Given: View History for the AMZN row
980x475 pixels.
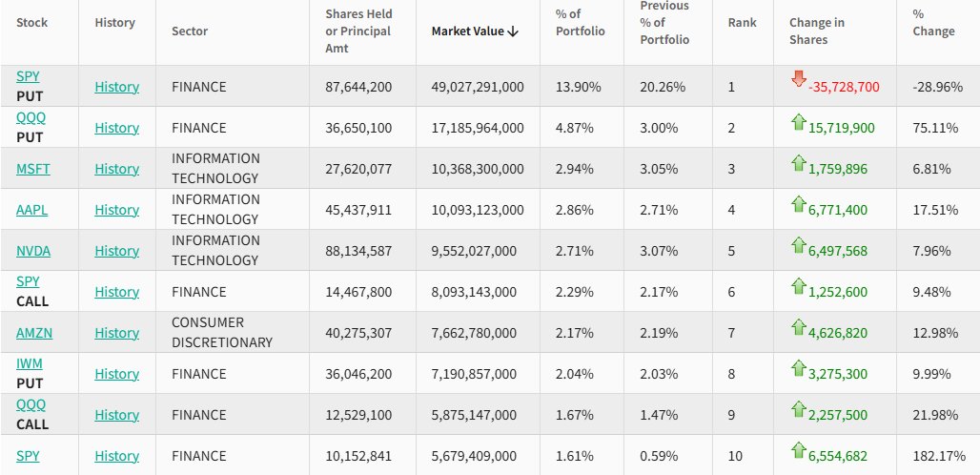Looking at the screenshot, I should (x=116, y=333).
